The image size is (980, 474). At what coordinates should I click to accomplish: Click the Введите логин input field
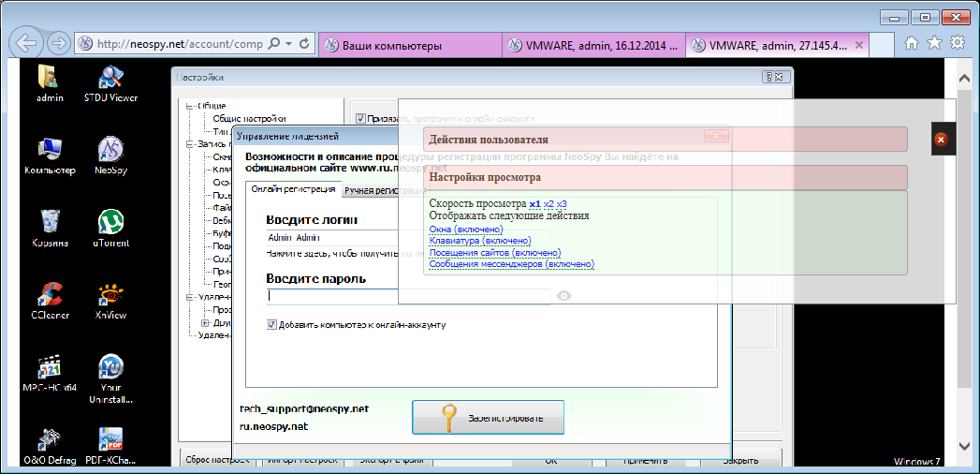coord(408,238)
